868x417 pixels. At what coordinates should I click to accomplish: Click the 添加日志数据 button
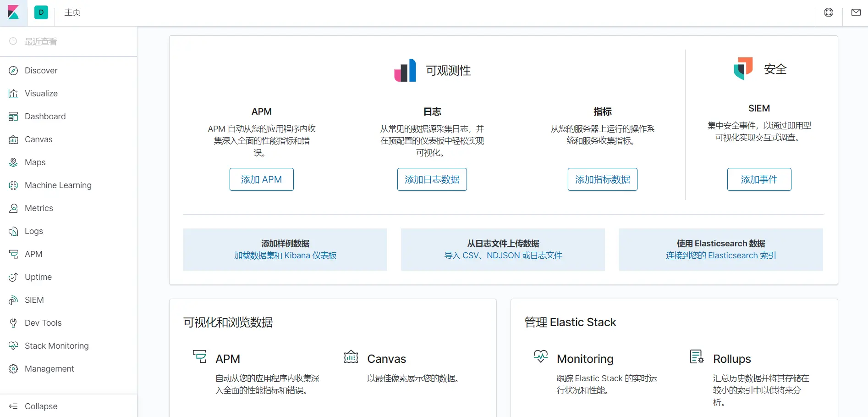tap(432, 179)
